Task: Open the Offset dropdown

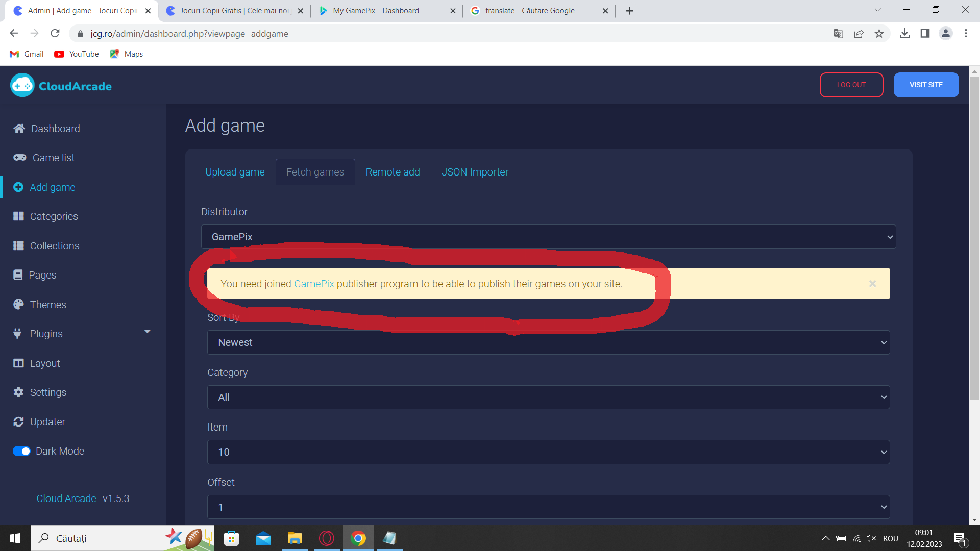Action: coord(548,507)
